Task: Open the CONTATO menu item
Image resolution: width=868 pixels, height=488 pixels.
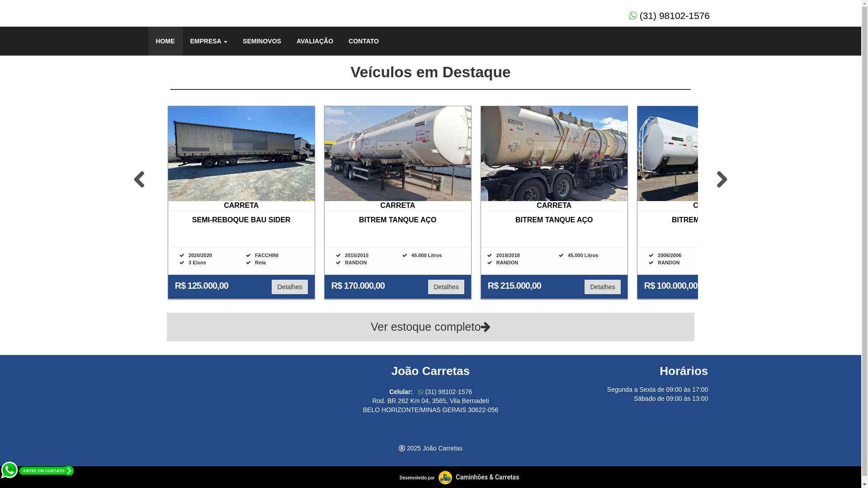Action: pyautogui.click(x=363, y=41)
